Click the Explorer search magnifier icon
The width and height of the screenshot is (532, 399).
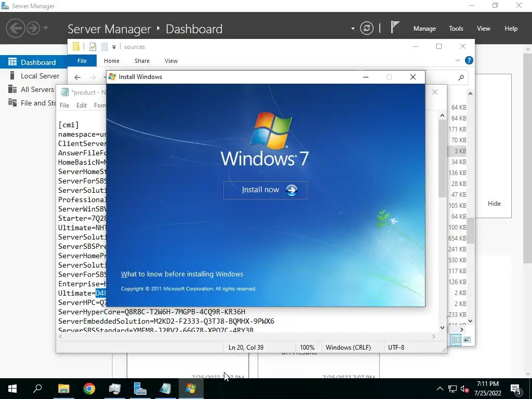point(461,78)
